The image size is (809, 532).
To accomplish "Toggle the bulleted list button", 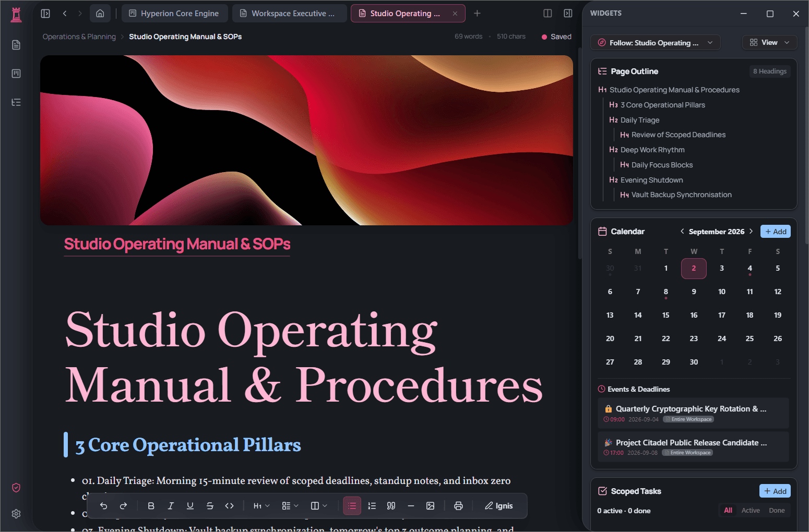I will 352,506.
